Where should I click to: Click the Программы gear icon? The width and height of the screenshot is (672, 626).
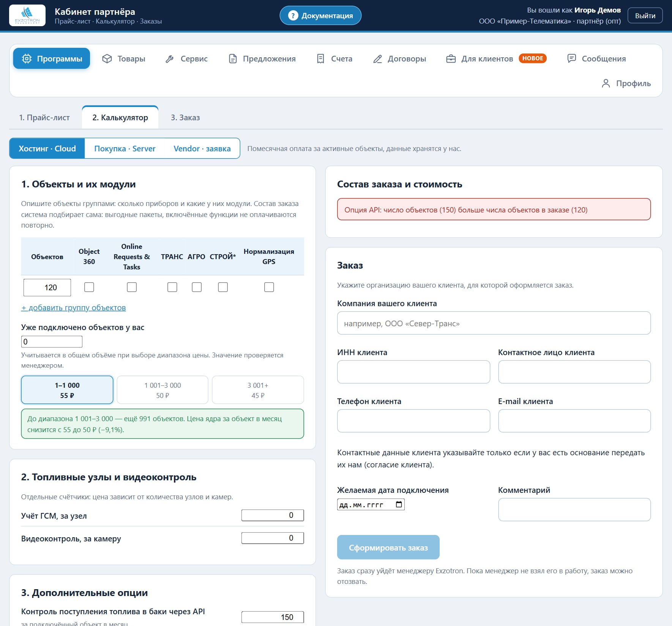pos(27,59)
